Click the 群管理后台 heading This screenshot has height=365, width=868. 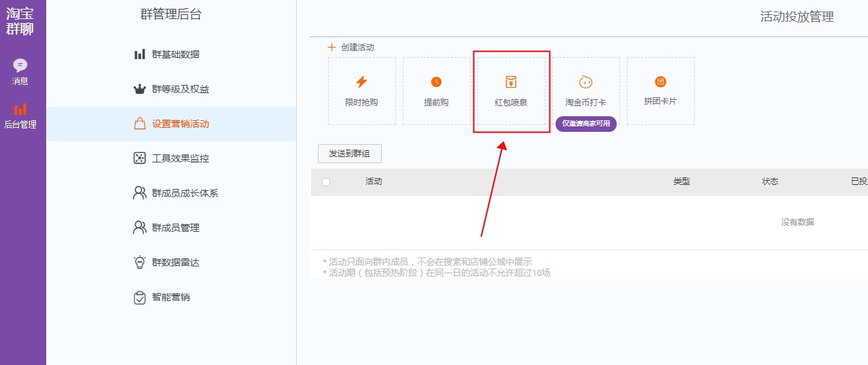click(x=171, y=15)
